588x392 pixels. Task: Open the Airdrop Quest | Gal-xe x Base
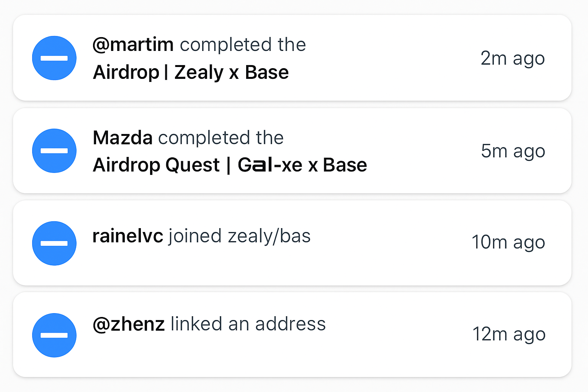click(230, 165)
